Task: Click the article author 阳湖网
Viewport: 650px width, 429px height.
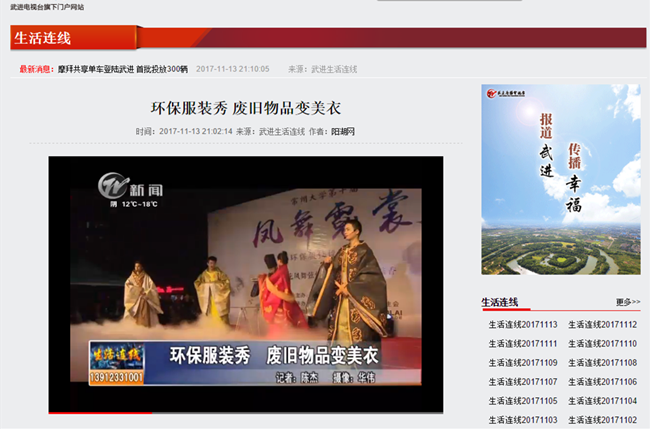Action: 343,131
